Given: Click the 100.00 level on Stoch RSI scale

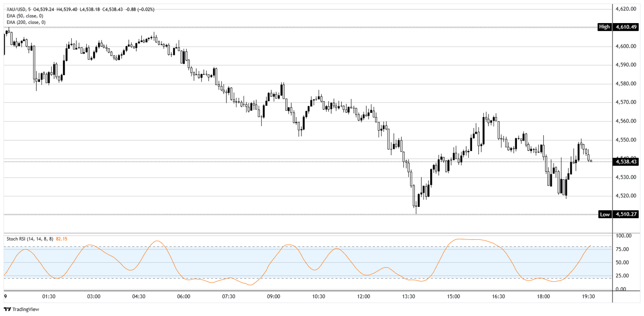Looking at the screenshot, I should (624, 236).
